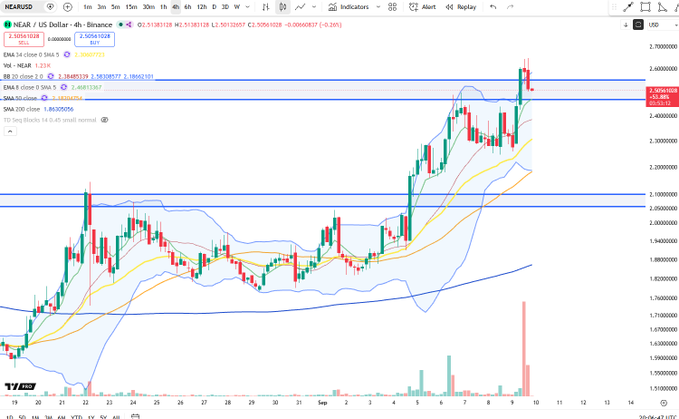Viewport: 679px width, 419px height.
Task: Click the redo arrow
Action: [x=510, y=7]
